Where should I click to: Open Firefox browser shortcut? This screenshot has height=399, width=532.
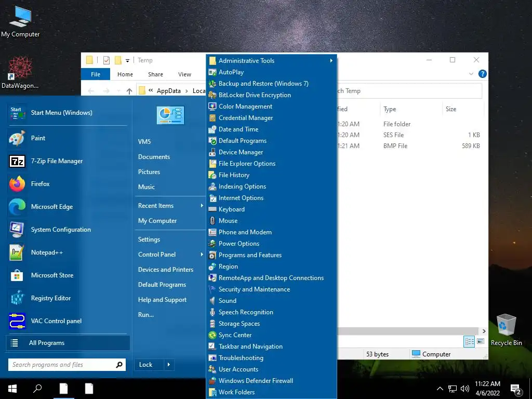[x=67, y=184]
